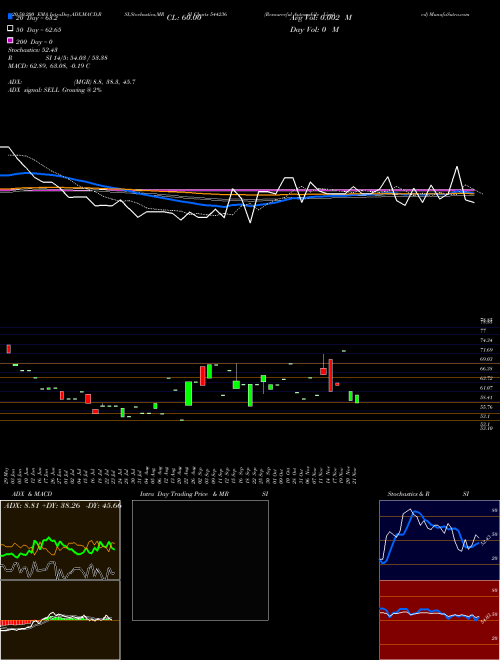Image resolution: width=500 pixels, height=660 pixels.
Task: Click the last green candlestick on the chart
Action: click(357, 399)
